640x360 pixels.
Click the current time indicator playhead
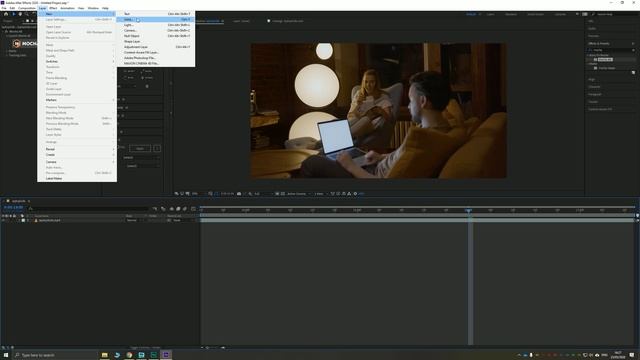[468, 210]
